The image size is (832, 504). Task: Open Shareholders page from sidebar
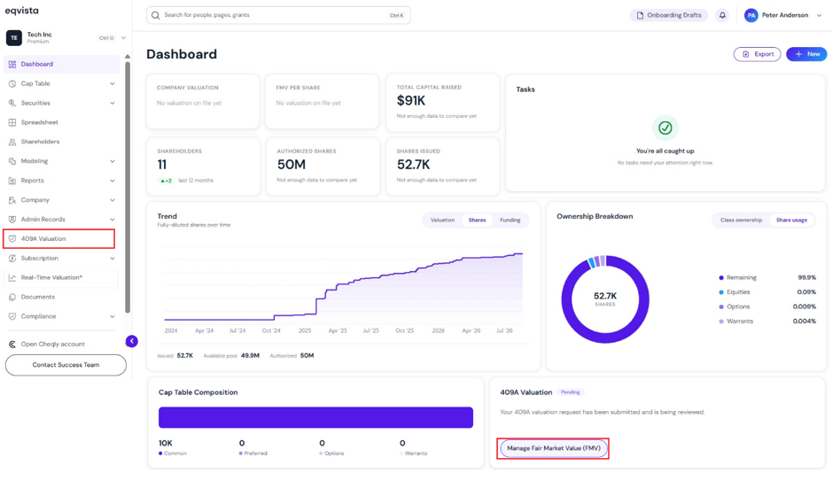(x=61, y=142)
